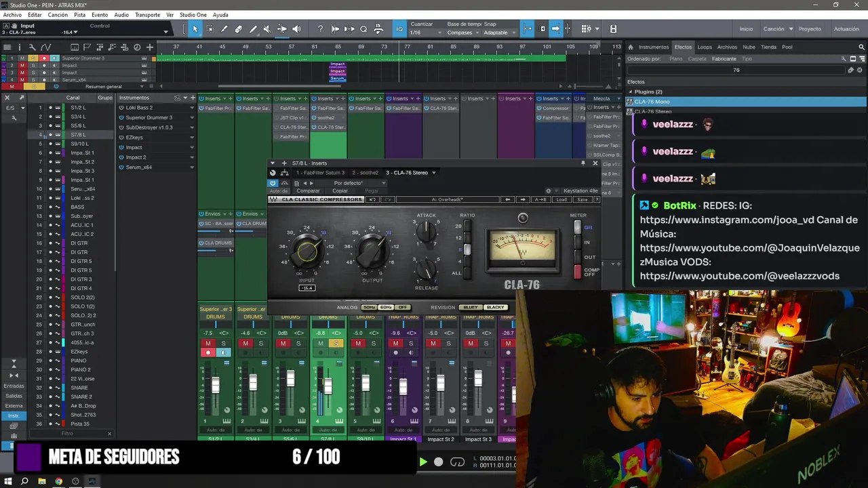868x488 pixels.
Task: Click the Waves Save button
Action: (x=582, y=199)
